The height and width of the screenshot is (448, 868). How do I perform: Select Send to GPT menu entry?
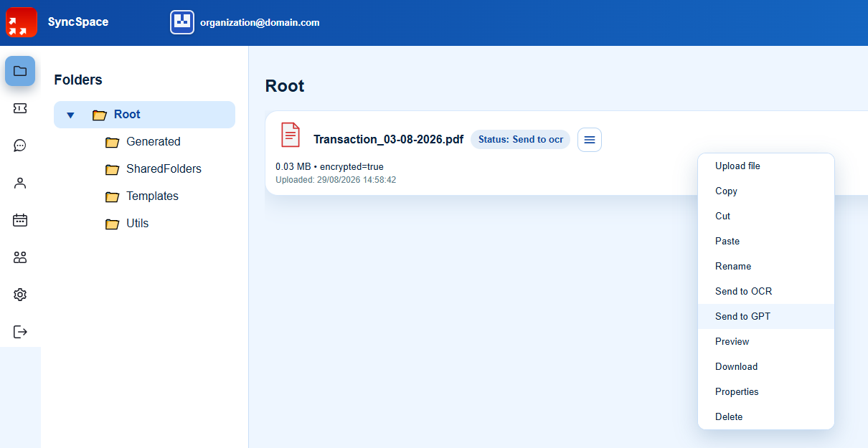coord(766,317)
